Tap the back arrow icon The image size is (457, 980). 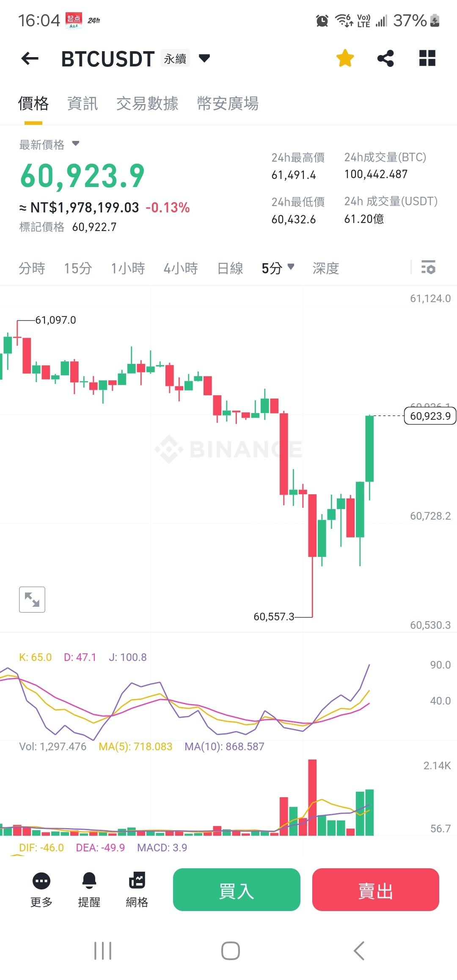coord(30,58)
